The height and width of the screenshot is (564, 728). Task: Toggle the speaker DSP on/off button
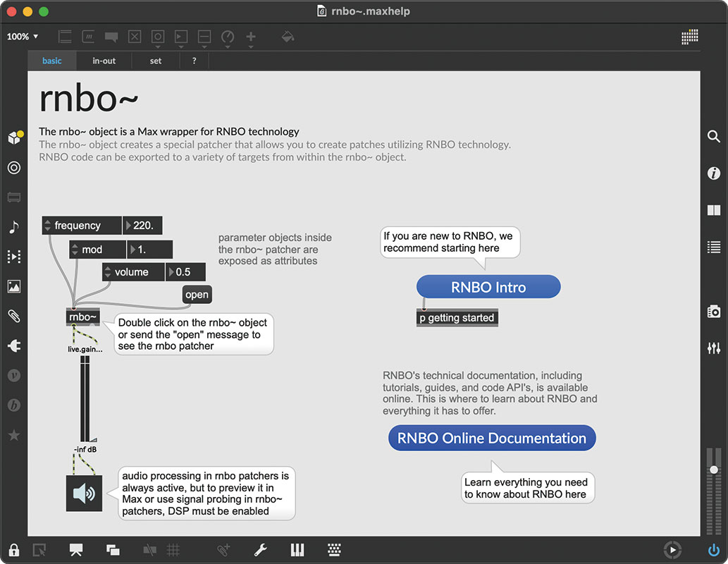pyautogui.click(x=84, y=493)
